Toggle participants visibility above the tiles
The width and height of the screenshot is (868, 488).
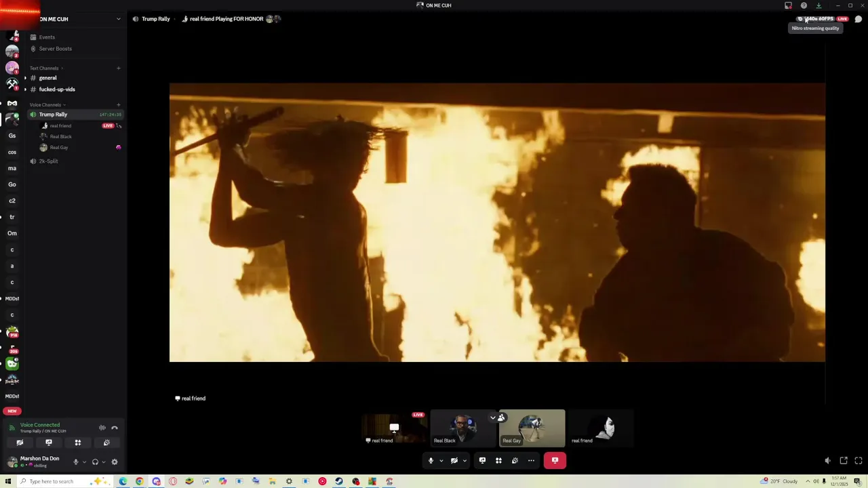(x=498, y=418)
